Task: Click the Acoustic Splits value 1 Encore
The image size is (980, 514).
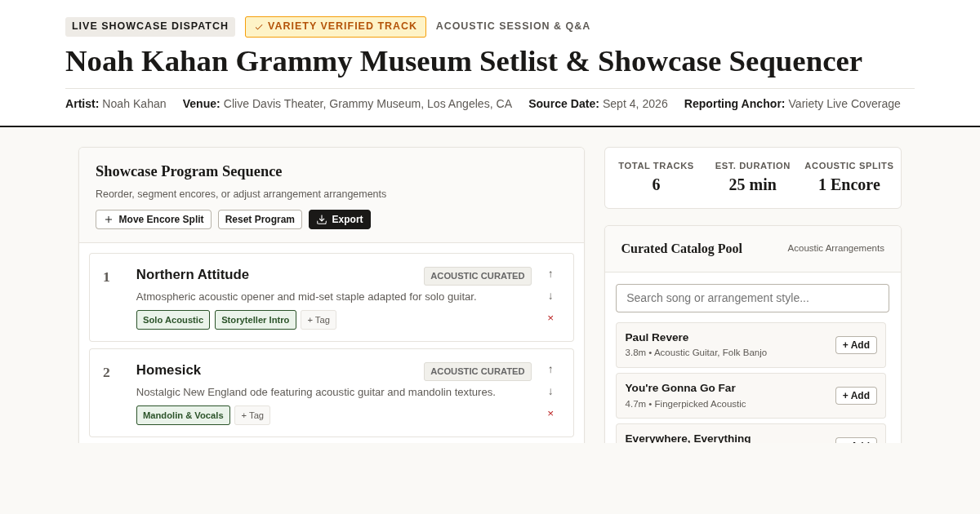Action: 849,185
